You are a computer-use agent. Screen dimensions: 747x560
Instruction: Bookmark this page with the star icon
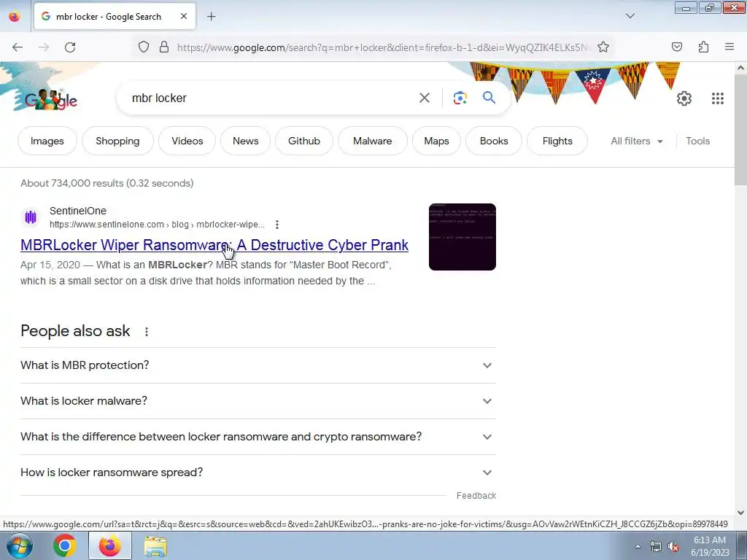point(603,47)
